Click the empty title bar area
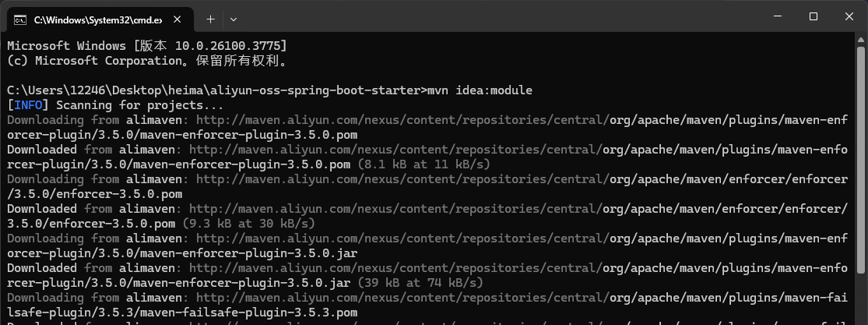This screenshot has height=325, width=868. pos(498,16)
